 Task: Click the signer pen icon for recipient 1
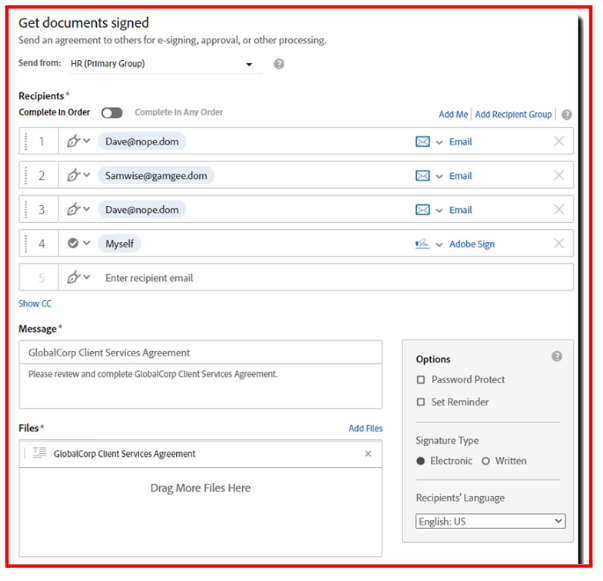pos(72,142)
